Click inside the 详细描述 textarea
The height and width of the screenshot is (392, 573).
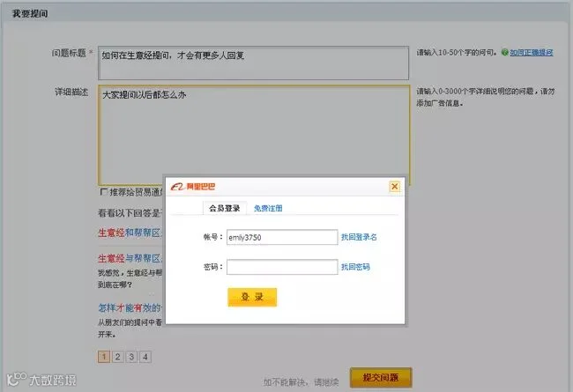(x=254, y=135)
